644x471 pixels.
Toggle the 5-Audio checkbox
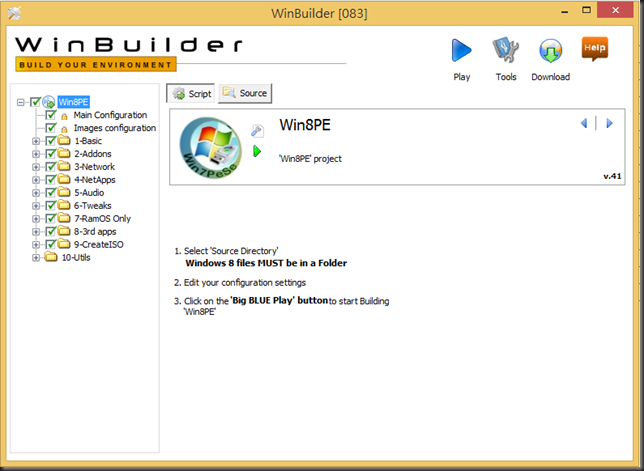[x=51, y=193]
